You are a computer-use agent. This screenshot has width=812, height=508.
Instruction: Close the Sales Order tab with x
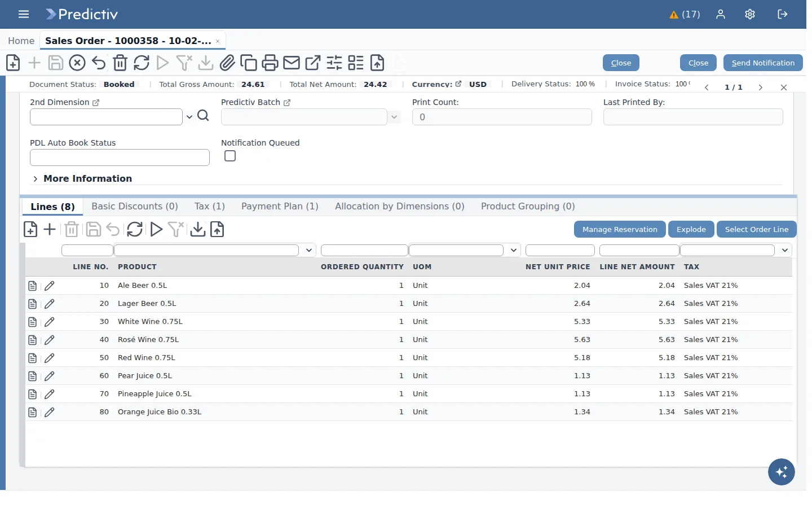[218, 41]
